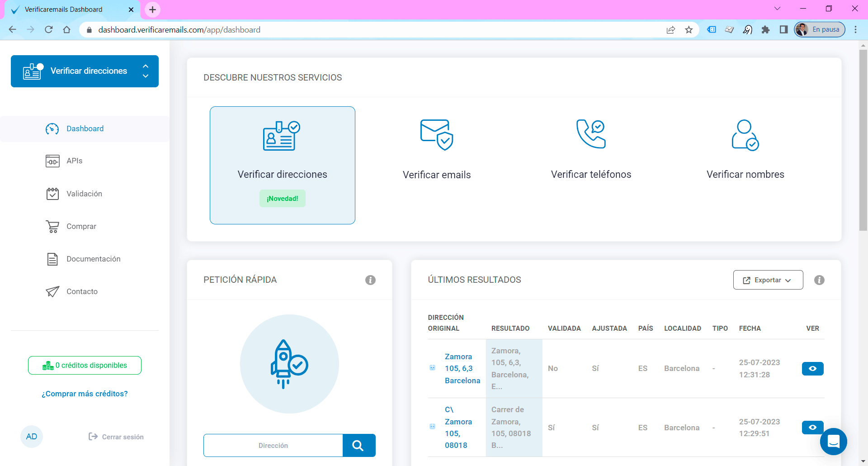Screen dimensions: 868x466
Task: Open the Verificar direcciones service selector
Action: (85, 71)
